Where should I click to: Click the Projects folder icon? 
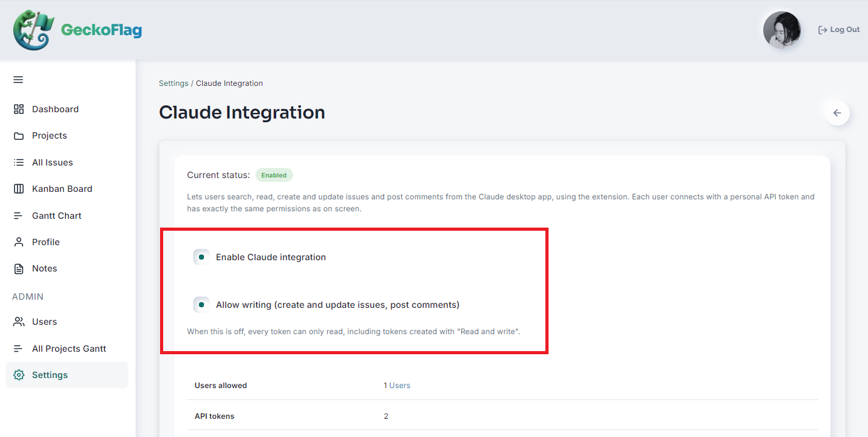(19, 135)
